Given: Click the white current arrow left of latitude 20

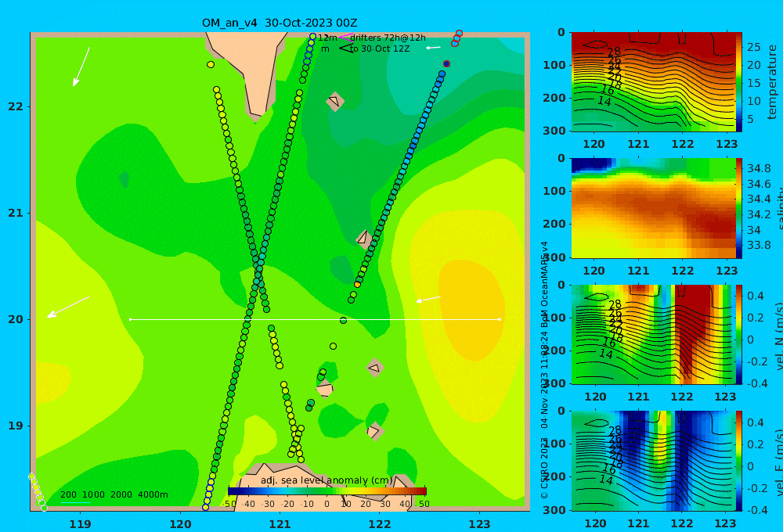Looking at the screenshot, I should 68,307.
